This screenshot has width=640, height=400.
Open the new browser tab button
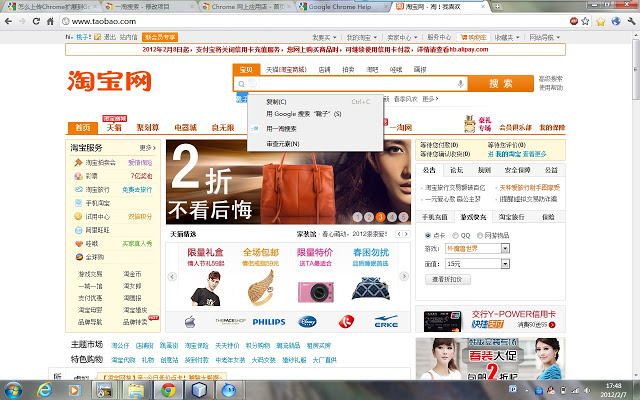pyautogui.click(x=497, y=7)
